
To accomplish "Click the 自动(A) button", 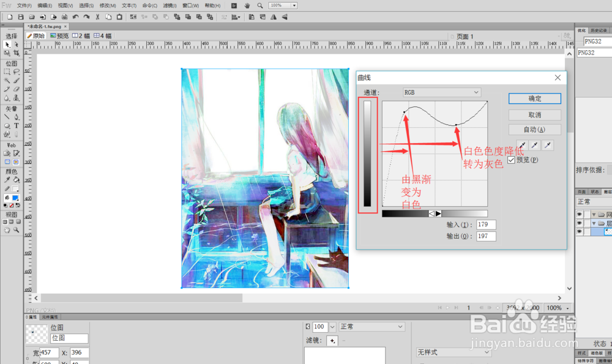I will (x=535, y=130).
